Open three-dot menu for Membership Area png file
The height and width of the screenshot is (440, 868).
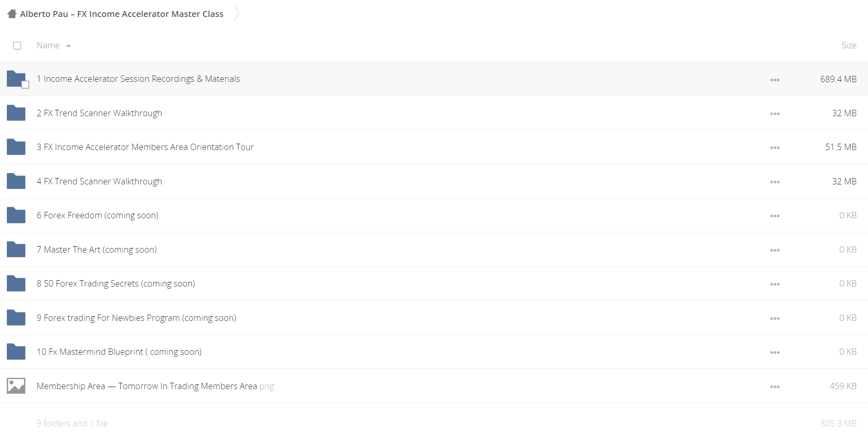pos(775,387)
